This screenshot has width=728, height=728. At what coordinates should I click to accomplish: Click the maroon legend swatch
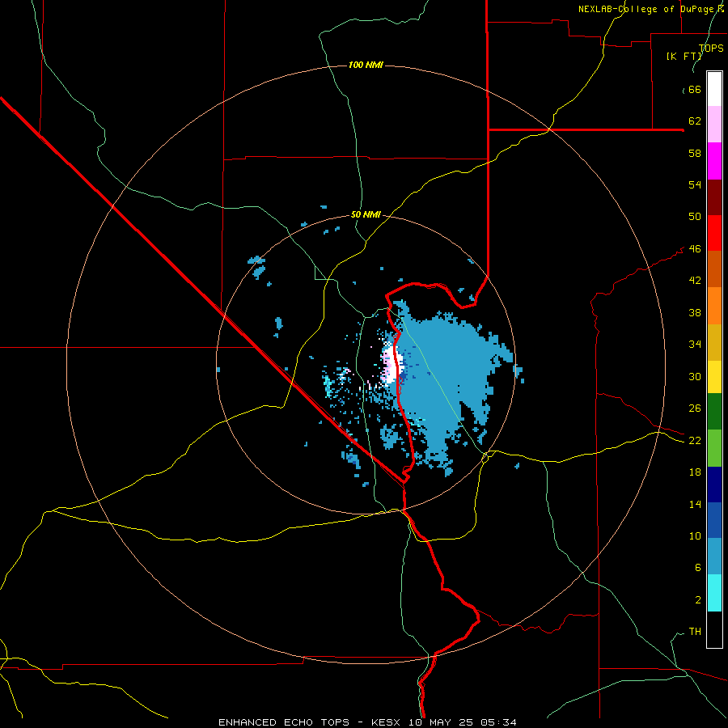714,197
